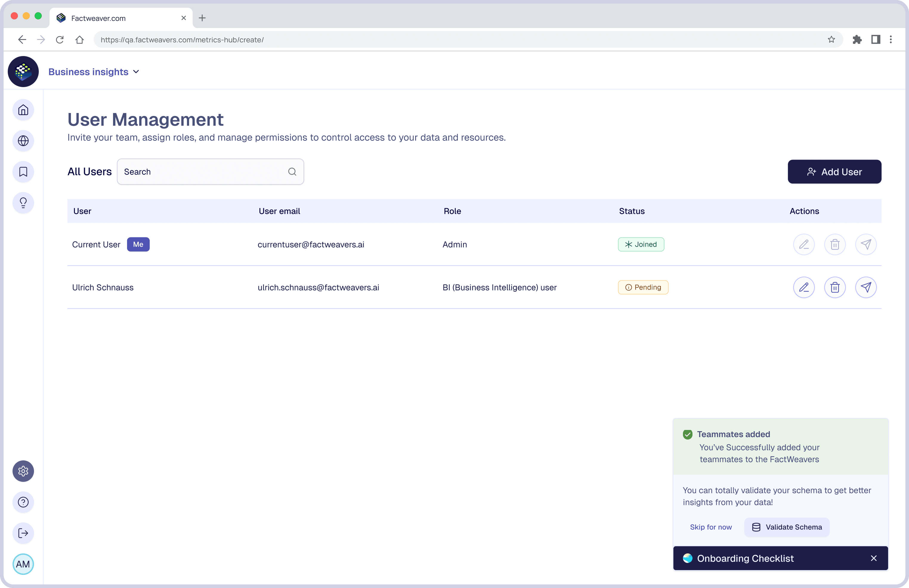The height and width of the screenshot is (588, 909).
Task: Click ulrich.schnauss@factweavers.ai email cell
Action: click(318, 287)
